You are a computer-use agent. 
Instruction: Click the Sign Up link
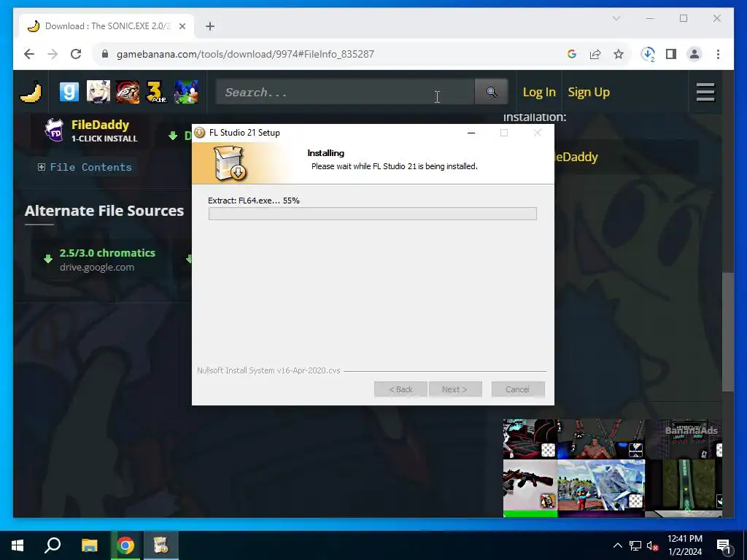[x=589, y=92]
